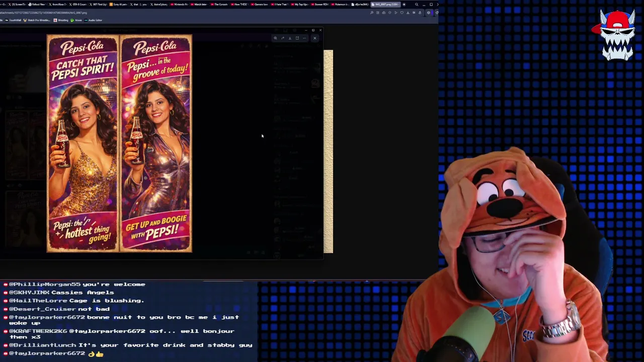Screen dimensions: 644x362
Task: Zoom the image in the Discord viewer
Action: pos(275,38)
